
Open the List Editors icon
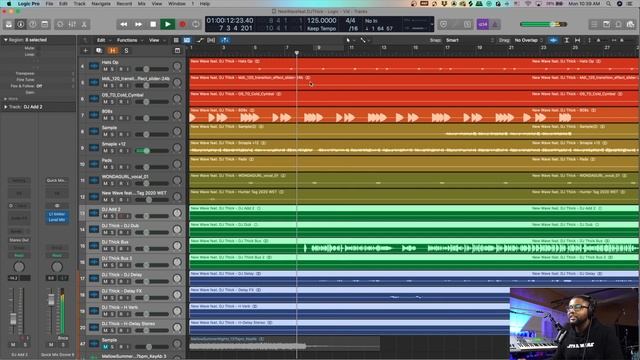coord(594,24)
